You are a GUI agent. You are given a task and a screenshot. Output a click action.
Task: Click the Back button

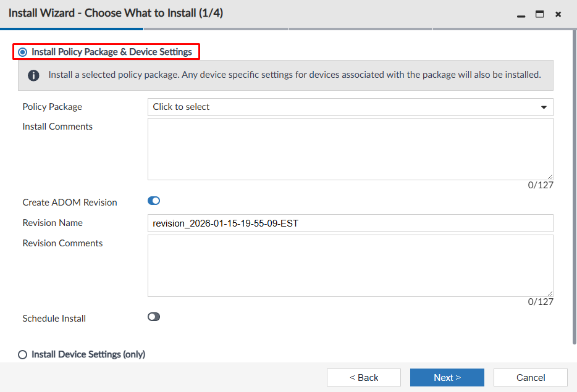pyautogui.click(x=363, y=377)
